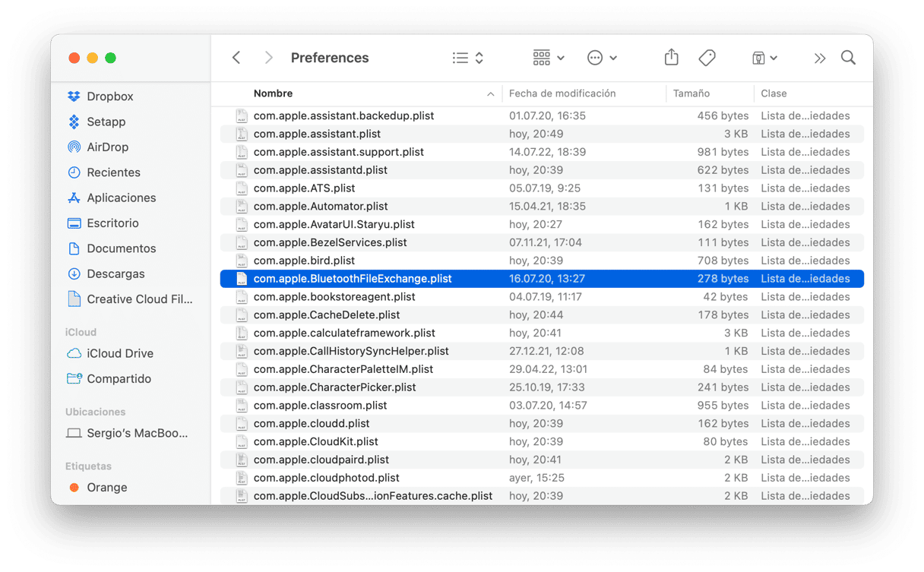
Task: Click the forward navigation arrow
Action: (x=268, y=58)
